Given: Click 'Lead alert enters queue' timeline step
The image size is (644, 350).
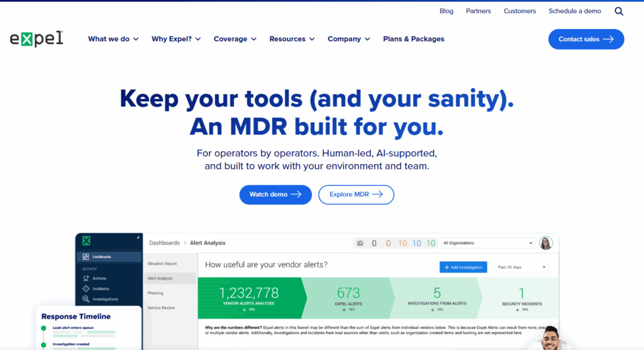Looking at the screenshot, I should 73,327.
